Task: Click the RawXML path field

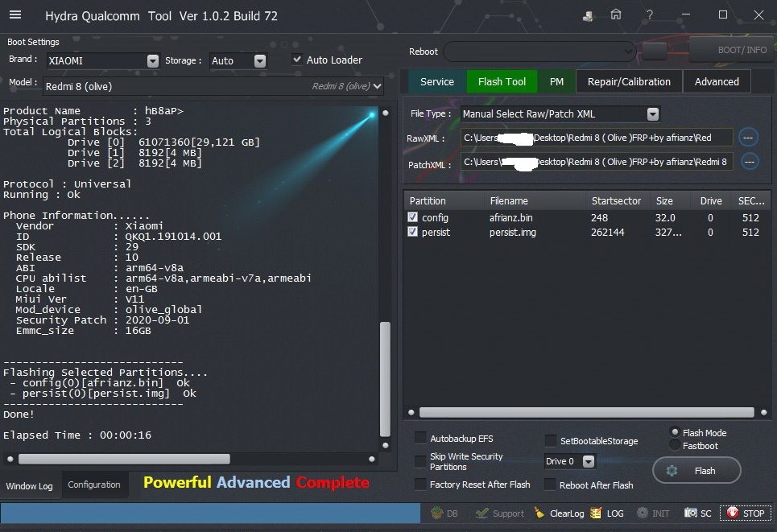Action: pyautogui.click(x=597, y=138)
